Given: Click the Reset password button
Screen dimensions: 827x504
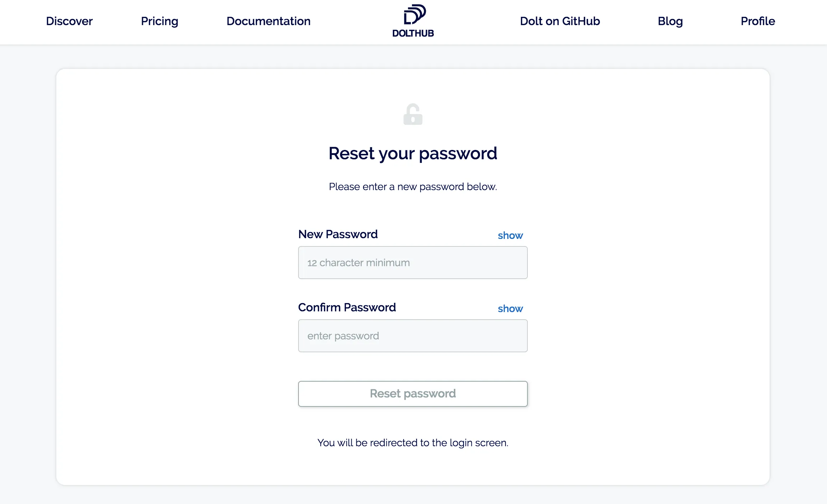Looking at the screenshot, I should (413, 394).
